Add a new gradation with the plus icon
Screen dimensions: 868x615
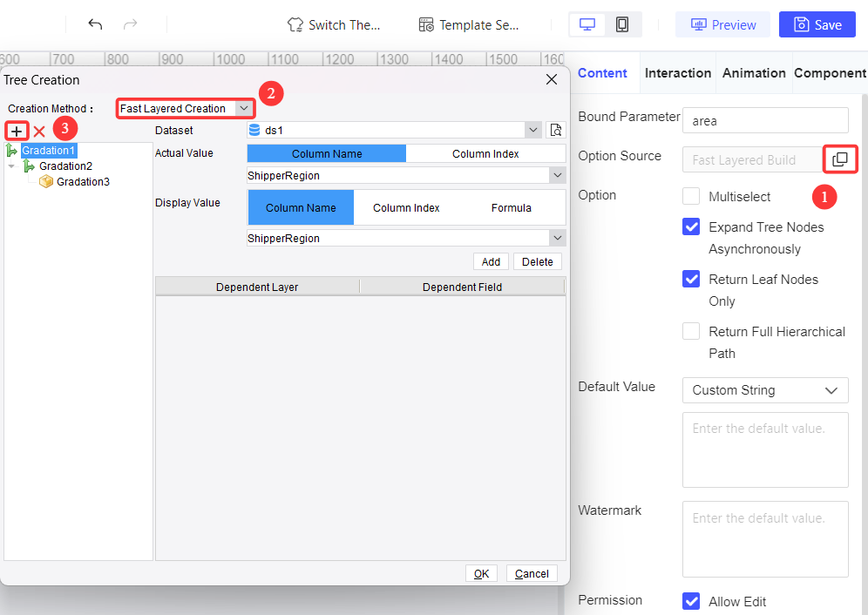[x=16, y=131]
